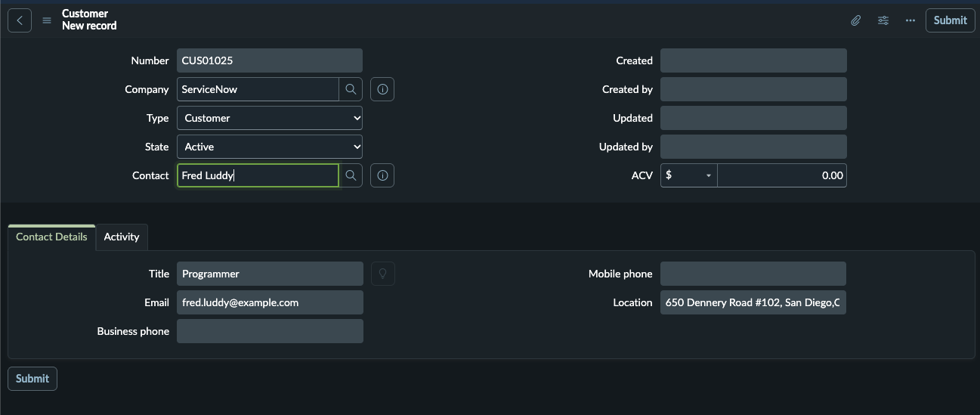Image resolution: width=980 pixels, height=415 pixels.
Task: Click the Email field
Action: coord(270,302)
